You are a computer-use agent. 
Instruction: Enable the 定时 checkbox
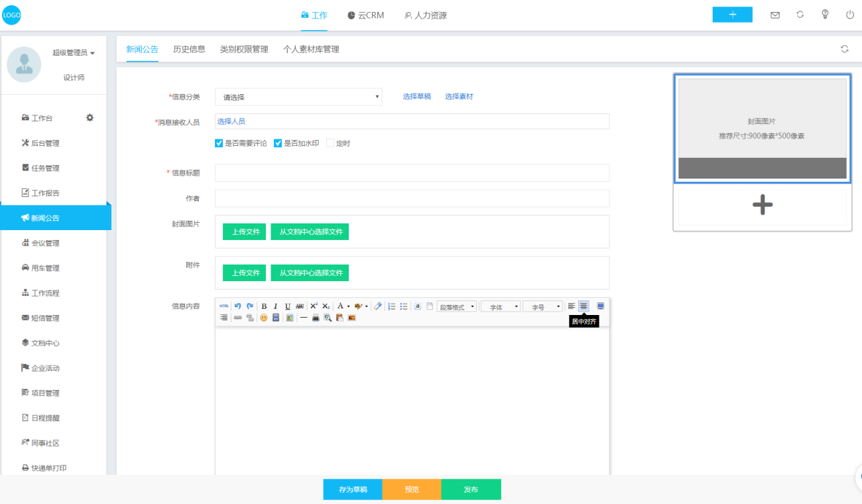pyautogui.click(x=330, y=143)
